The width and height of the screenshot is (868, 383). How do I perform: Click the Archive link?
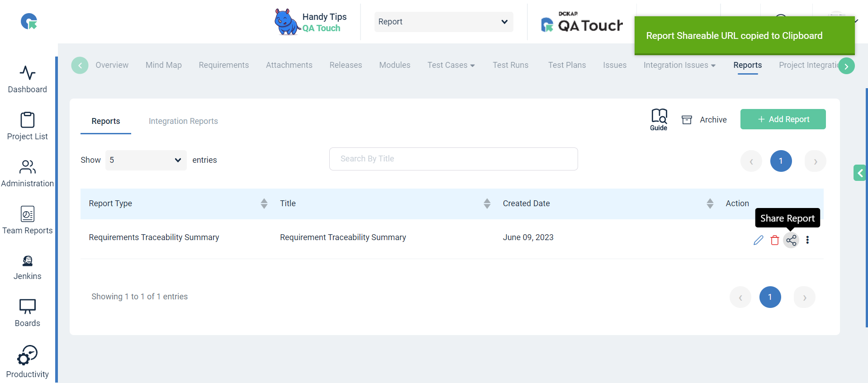(713, 120)
